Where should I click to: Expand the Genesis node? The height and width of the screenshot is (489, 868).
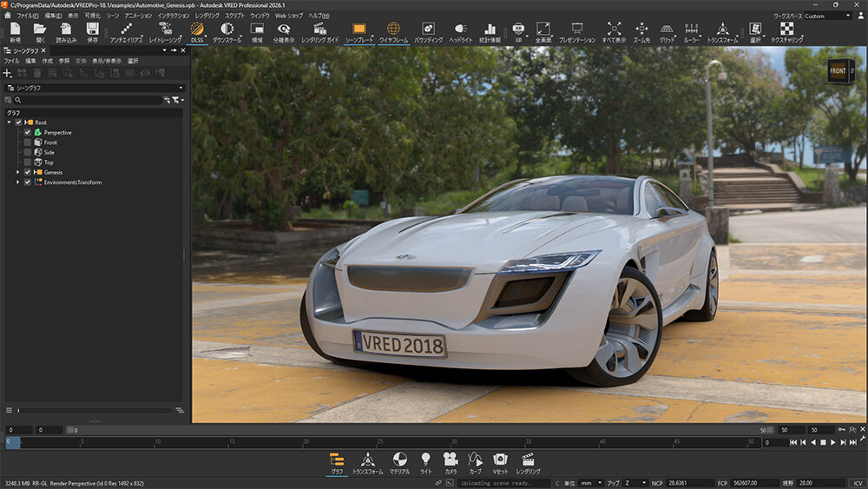click(17, 172)
